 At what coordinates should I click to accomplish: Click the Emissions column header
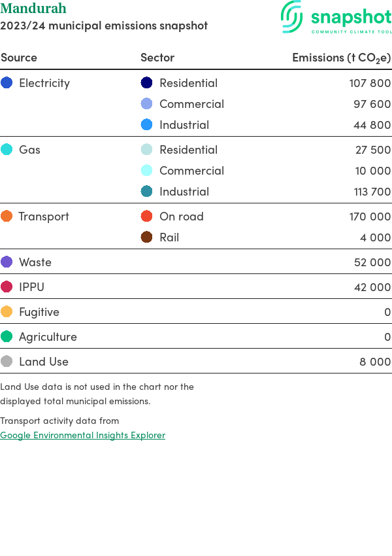click(x=341, y=58)
